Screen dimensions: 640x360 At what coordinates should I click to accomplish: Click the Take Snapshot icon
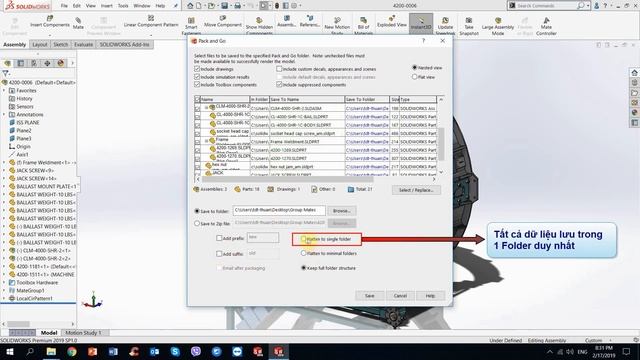(469, 20)
